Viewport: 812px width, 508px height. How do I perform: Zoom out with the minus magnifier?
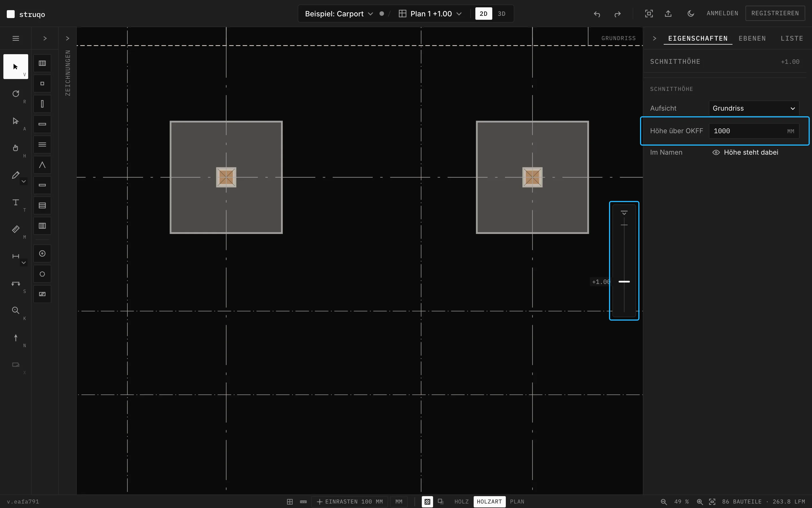664,502
